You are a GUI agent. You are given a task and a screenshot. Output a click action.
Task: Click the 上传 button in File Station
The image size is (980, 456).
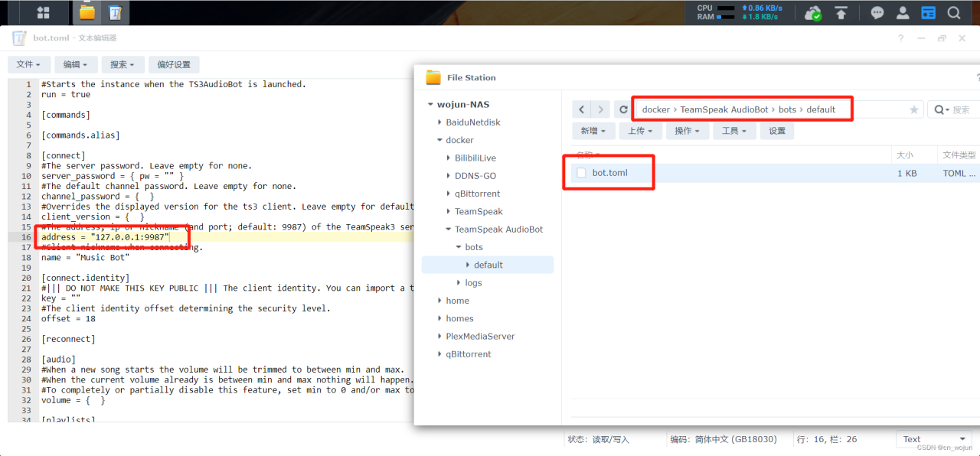641,130
